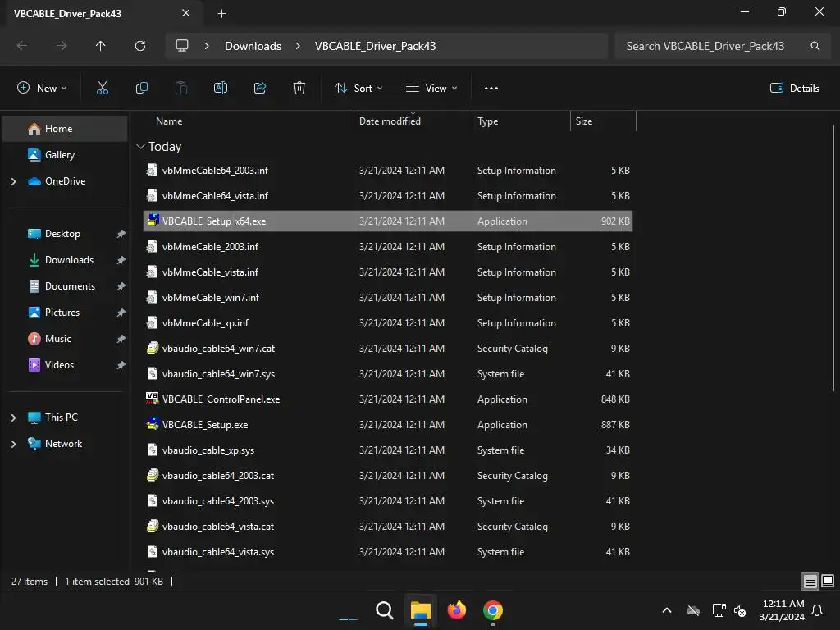This screenshot has height=630, width=840.
Task: Open the Sort dropdown menu
Action: click(358, 88)
